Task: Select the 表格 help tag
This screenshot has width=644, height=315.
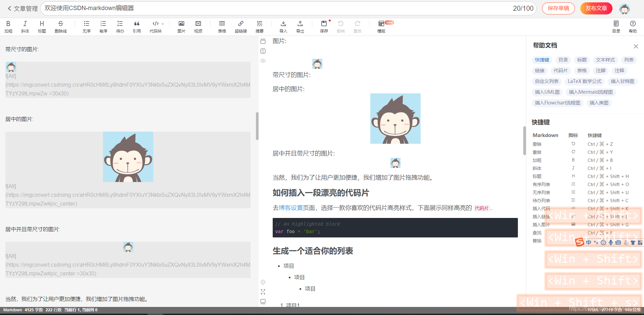Action: click(x=582, y=71)
